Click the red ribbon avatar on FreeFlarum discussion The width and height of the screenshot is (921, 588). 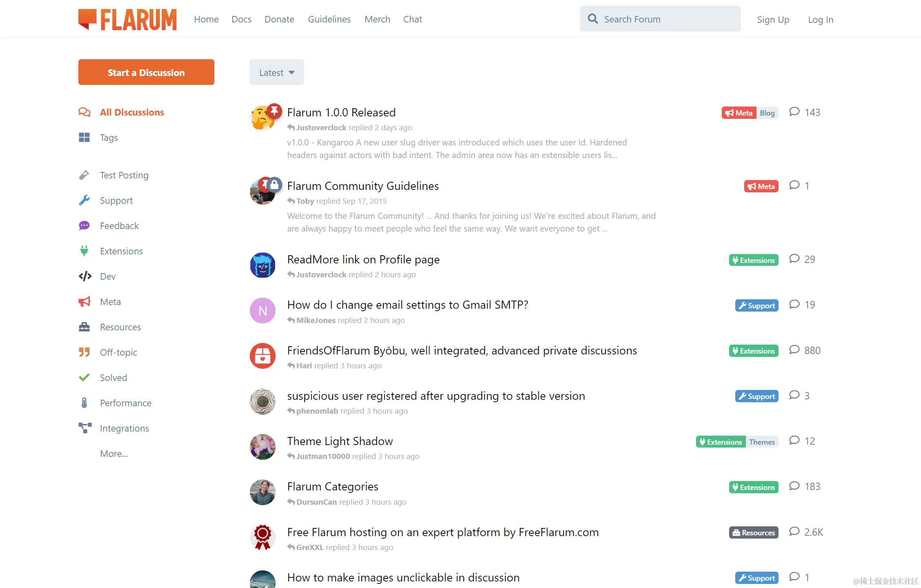coord(263,538)
